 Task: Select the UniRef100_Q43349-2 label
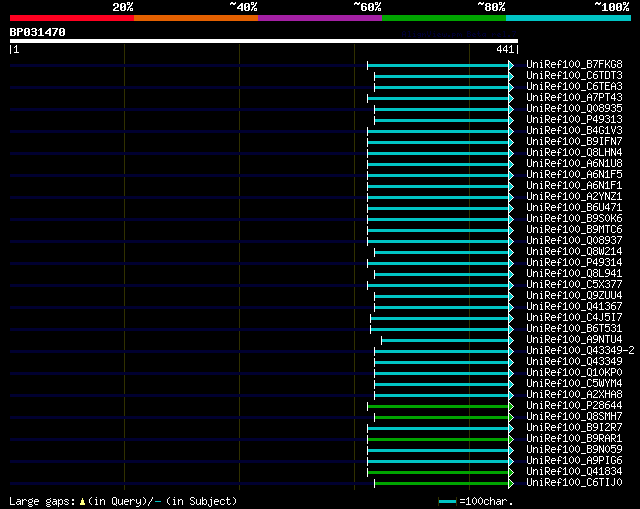click(580, 351)
